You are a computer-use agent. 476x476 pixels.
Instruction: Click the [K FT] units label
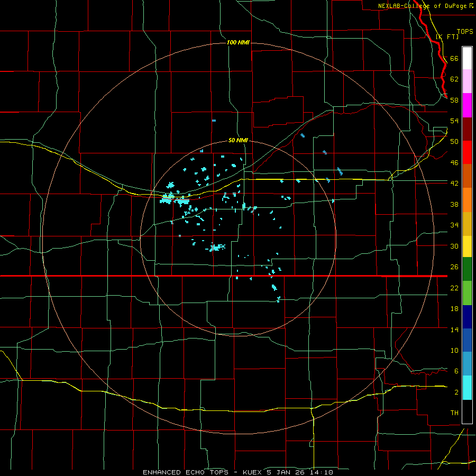click(447, 36)
